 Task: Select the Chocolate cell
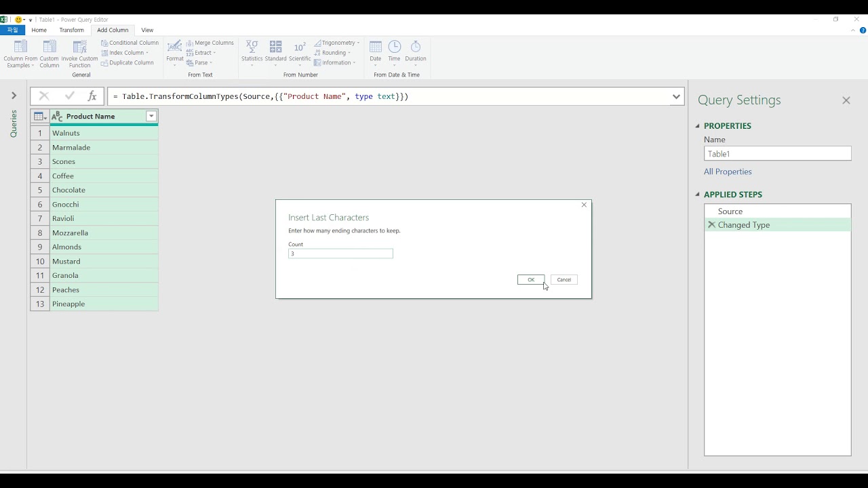coord(104,190)
